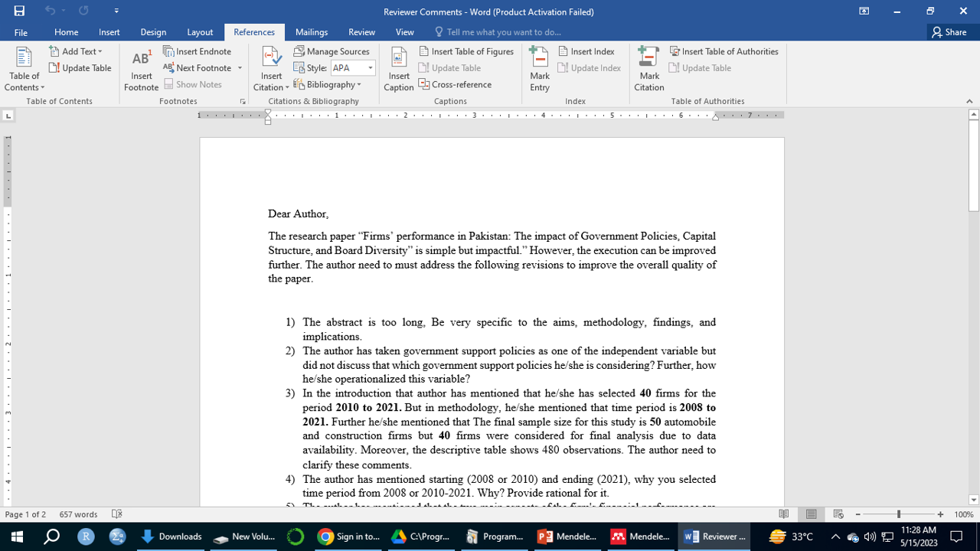Toggle the tab selector at ruler corner

point(8,116)
